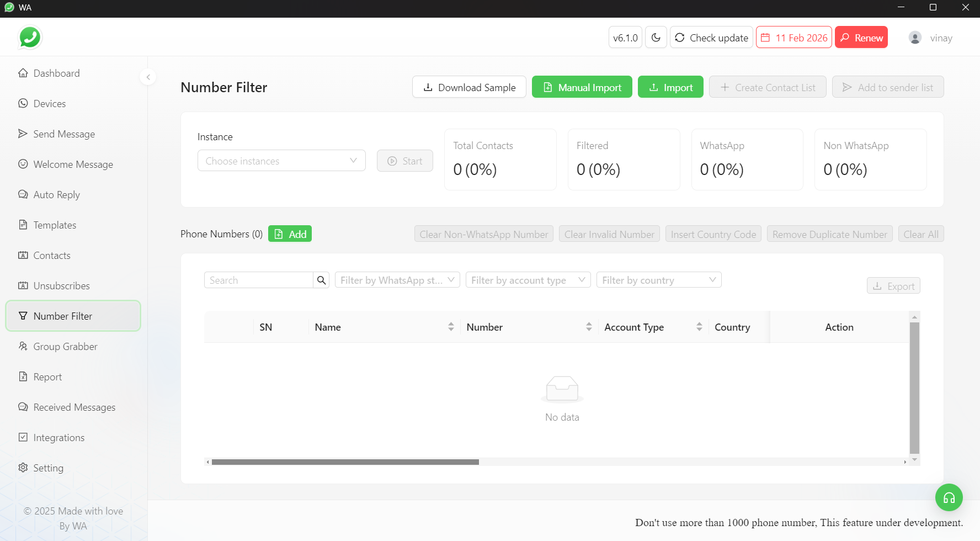The width and height of the screenshot is (980, 541).
Task: Go to Group Grabber in sidebar
Action: pyautogui.click(x=65, y=347)
